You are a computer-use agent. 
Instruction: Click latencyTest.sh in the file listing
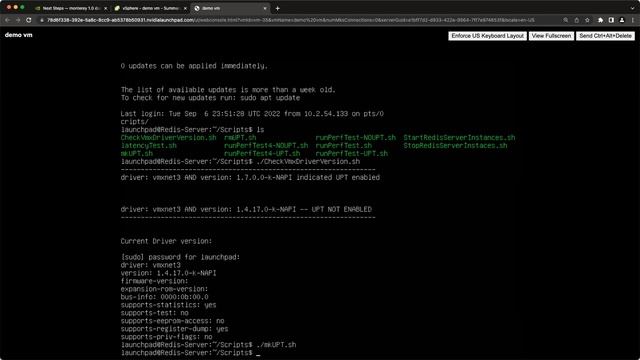point(149,145)
